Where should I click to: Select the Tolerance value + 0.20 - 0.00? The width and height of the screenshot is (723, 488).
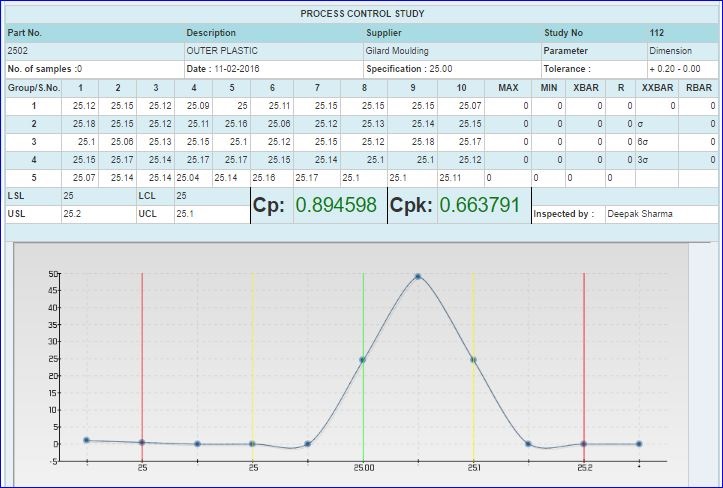point(680,69)
